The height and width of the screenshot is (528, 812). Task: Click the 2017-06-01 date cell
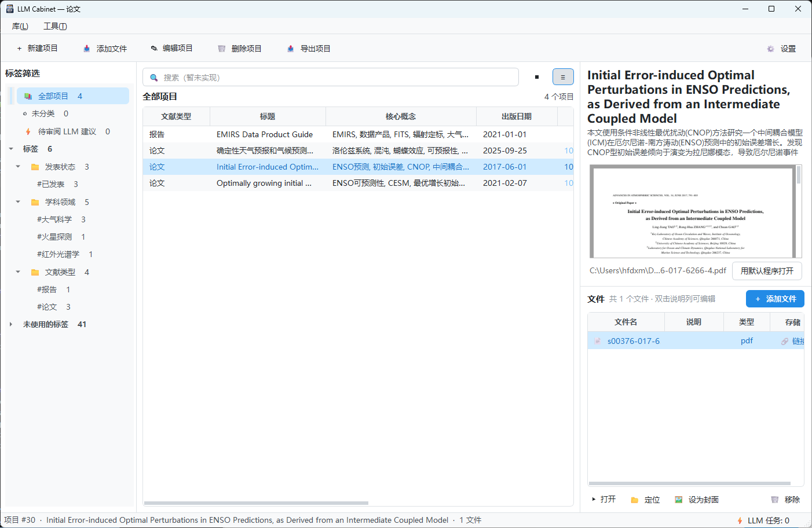click(505, 167)
